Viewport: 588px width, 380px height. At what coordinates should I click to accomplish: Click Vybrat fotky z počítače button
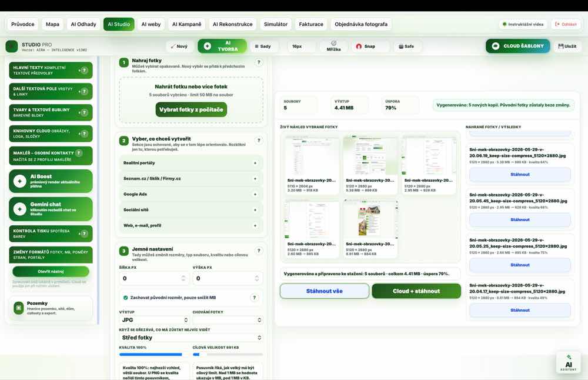click(x=191, y=109)
